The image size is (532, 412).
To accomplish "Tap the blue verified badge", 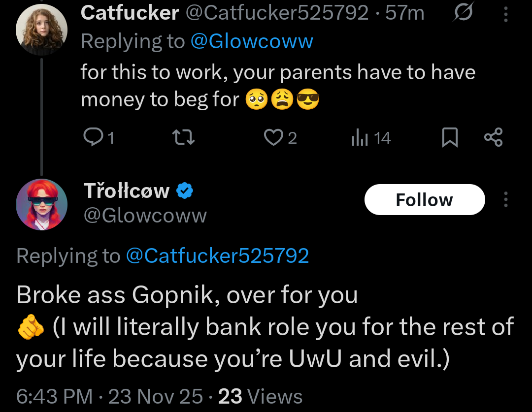I will click(185, 190).
